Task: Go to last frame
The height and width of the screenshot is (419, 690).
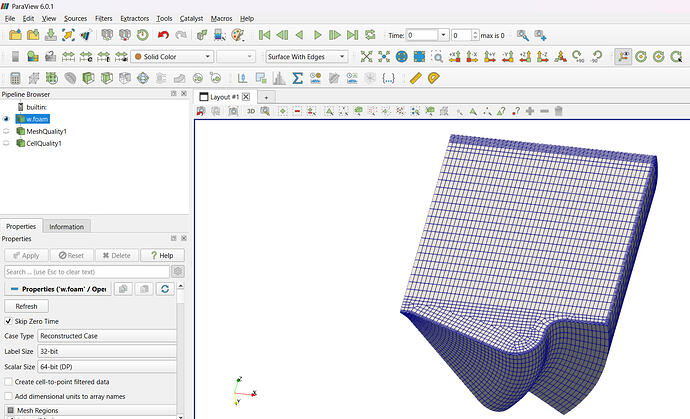Action: tap(352, 35)
